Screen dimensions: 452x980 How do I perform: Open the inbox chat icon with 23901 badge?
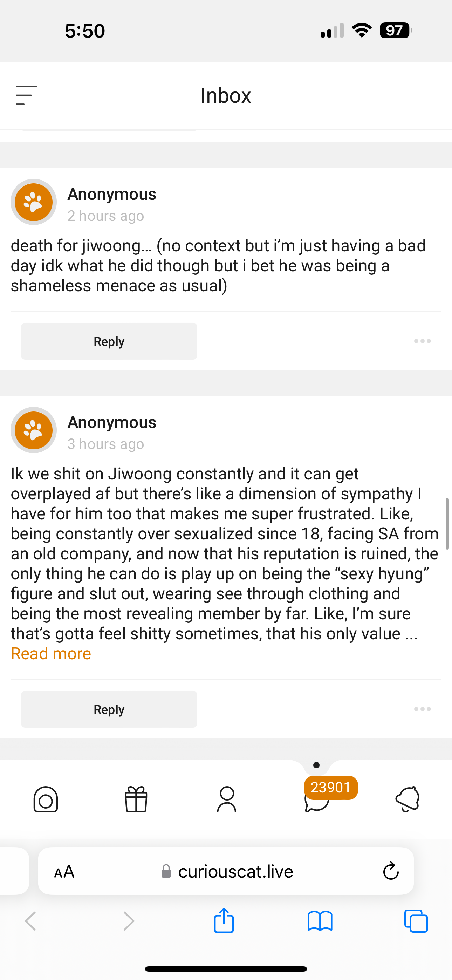(317, 799)
